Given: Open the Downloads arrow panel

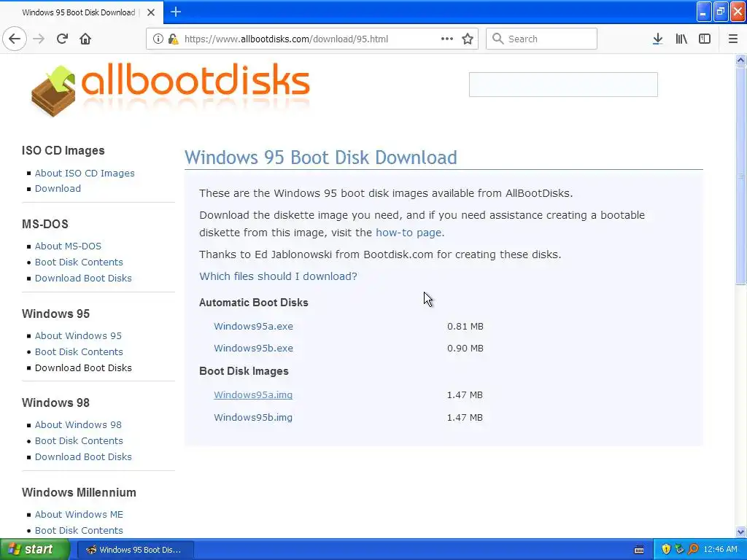Looking at the screenshot, I should point(657,39).
